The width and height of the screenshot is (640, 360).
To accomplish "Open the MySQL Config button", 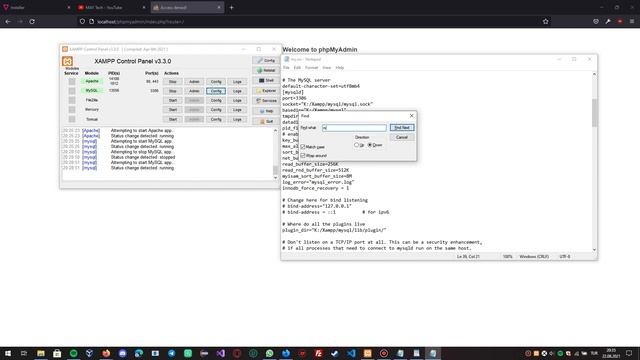I will (x=216, y=91).
